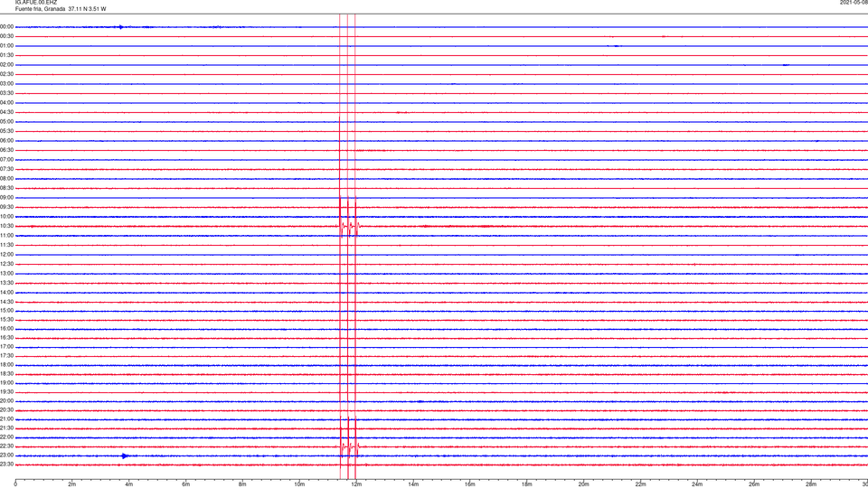Select the blue event marker on the 23:00 trace
Screen dimensions: 868x488
[x=125, y=455]
